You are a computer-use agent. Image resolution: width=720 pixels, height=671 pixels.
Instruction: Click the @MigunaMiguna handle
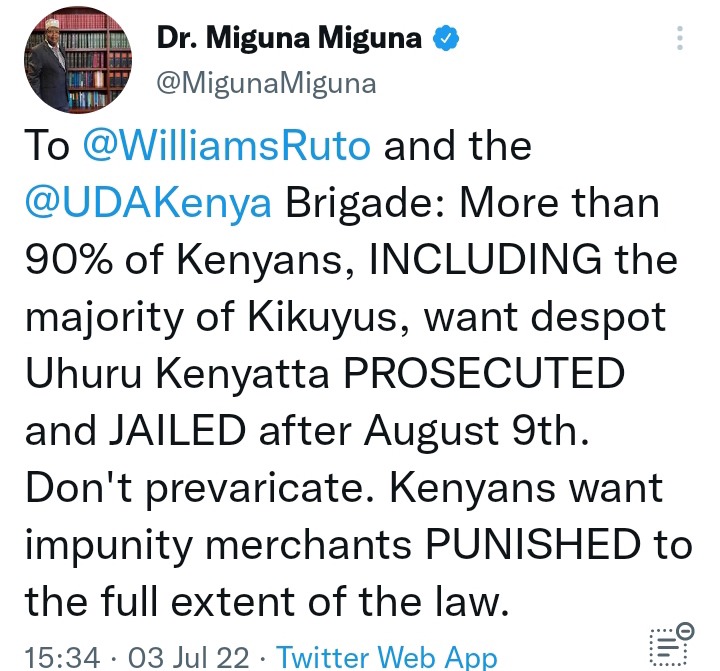pos(266,84)
